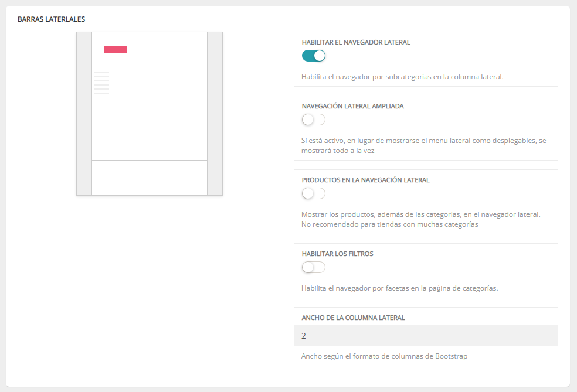Image resolution: width=577 pixels, height=392 pixels.
Task: Click the left gray margin of layout preview
Action: click(x=84, y=113)
